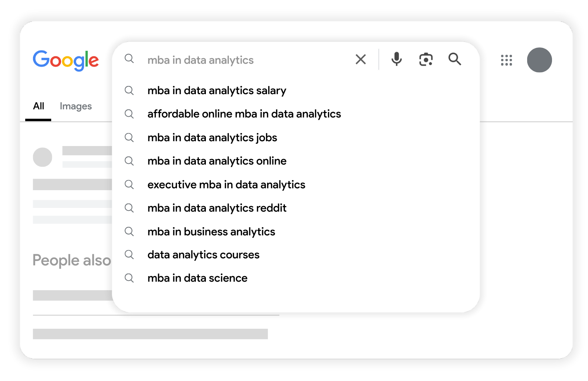Click the Google logo
The image size is (588, 381).
click(x=66, y=60)
